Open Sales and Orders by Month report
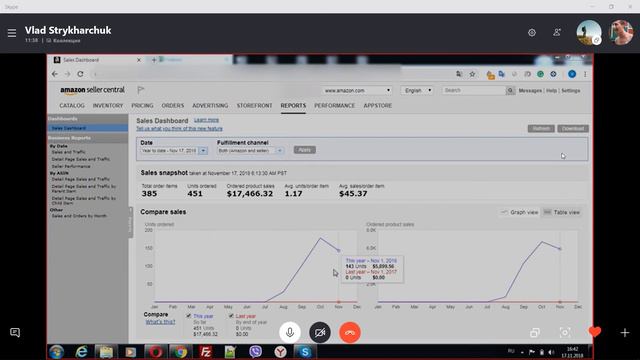This screenshot has width=640, height=360. click(x=79, y=216)
